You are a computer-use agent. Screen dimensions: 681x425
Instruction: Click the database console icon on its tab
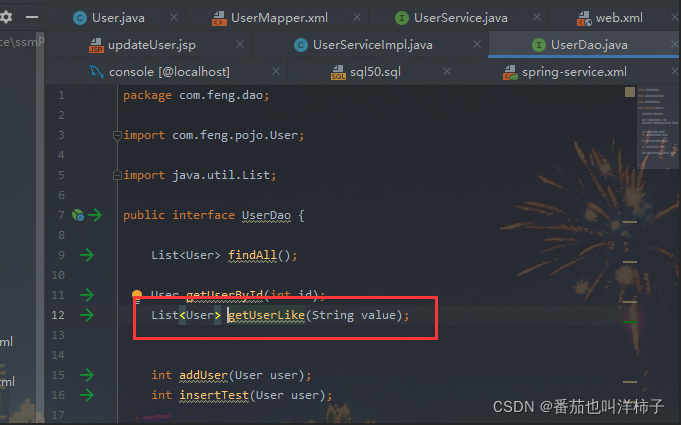pos(96,72)
